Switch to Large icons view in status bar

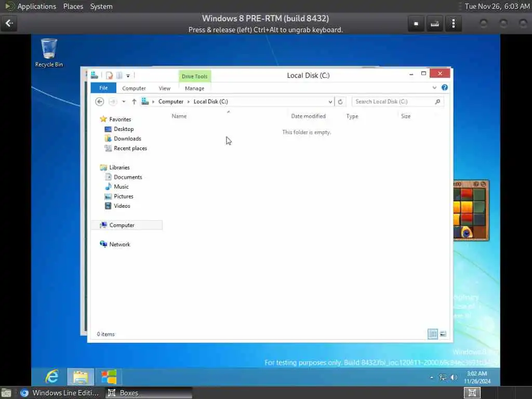pos(443,334)
